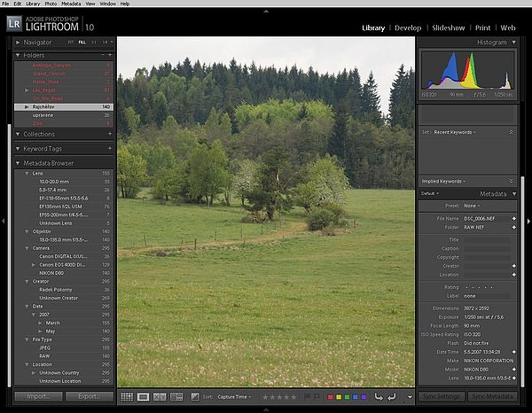Screen dimensions: 532x413
Task: Open Compare view from the toolbar
Action: pyautogui.click(x=160, y=397)
